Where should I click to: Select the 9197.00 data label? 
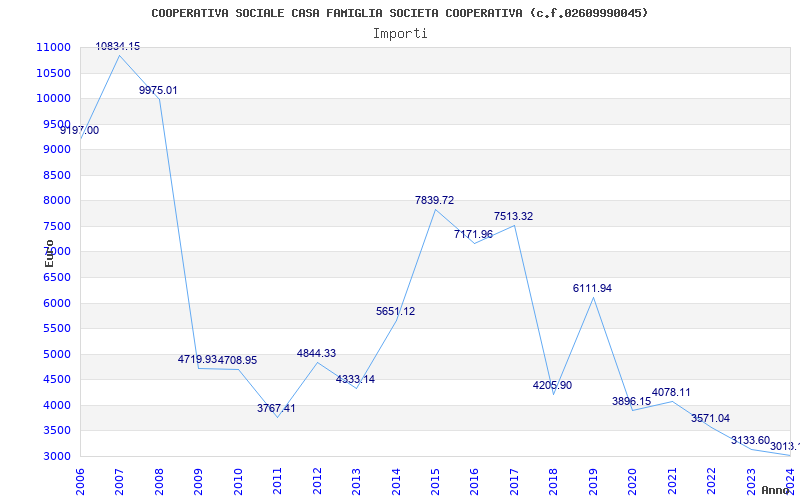point(80,130)
